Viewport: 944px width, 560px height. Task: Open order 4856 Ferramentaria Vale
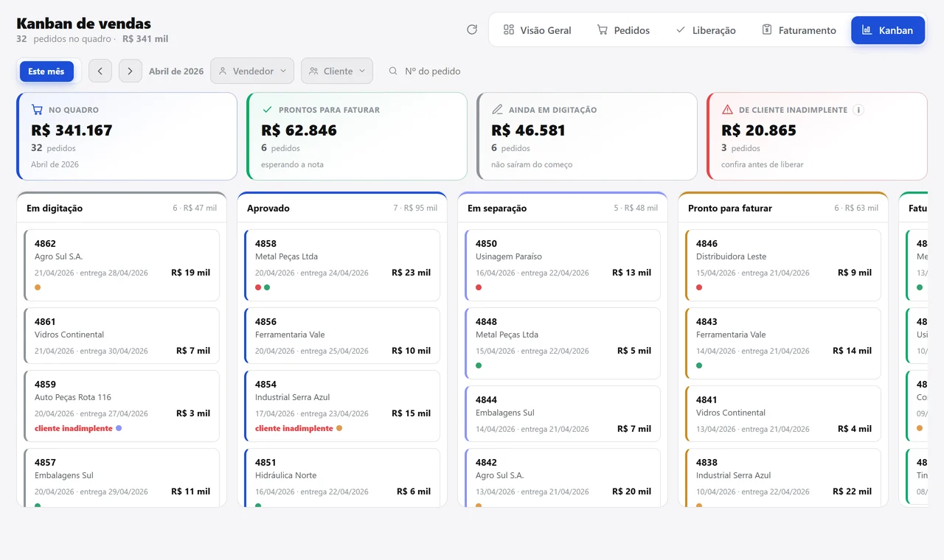pyautogui.click(x=342, y=336)
